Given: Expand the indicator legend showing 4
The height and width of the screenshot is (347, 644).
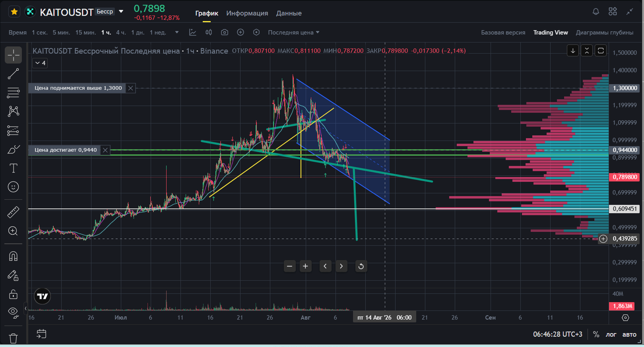Looking at the screenshot, I should [40, 63].
